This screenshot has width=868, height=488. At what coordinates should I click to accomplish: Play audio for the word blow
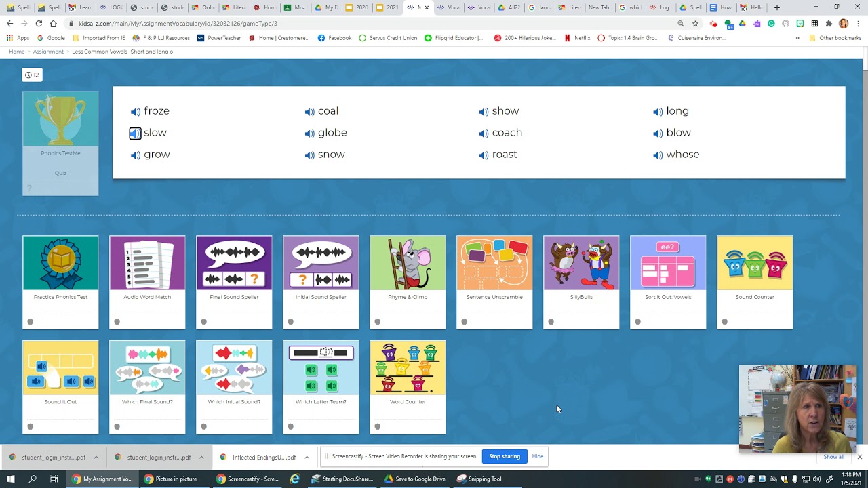658,134
